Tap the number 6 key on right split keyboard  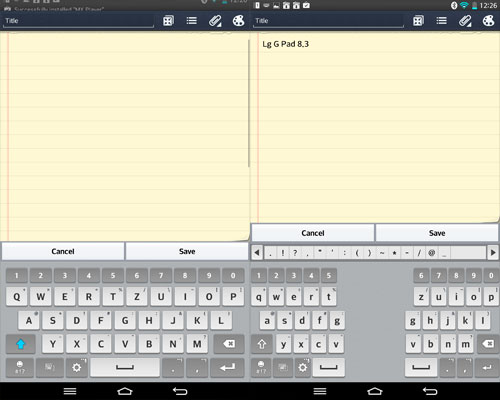421,275
